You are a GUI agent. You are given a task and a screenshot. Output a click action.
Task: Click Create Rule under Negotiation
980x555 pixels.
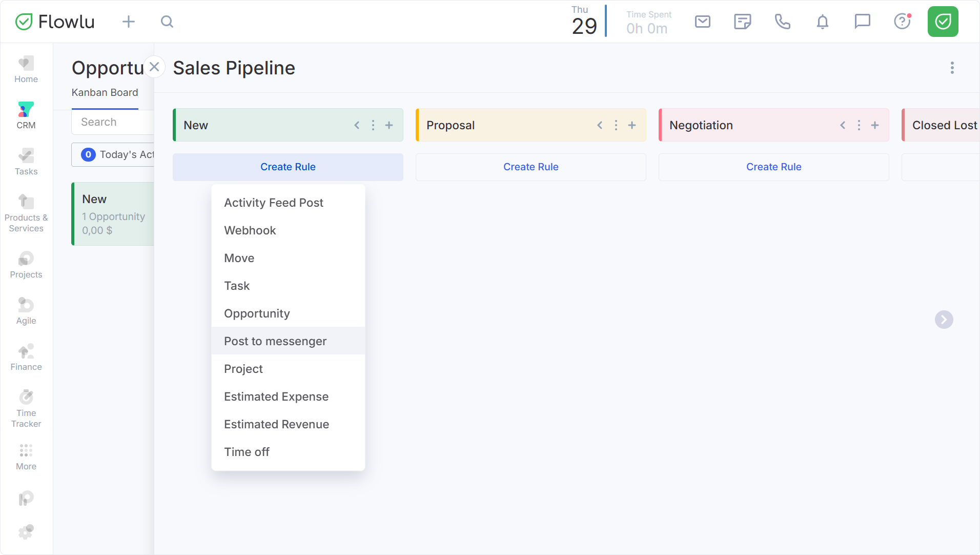pos(773,167)
